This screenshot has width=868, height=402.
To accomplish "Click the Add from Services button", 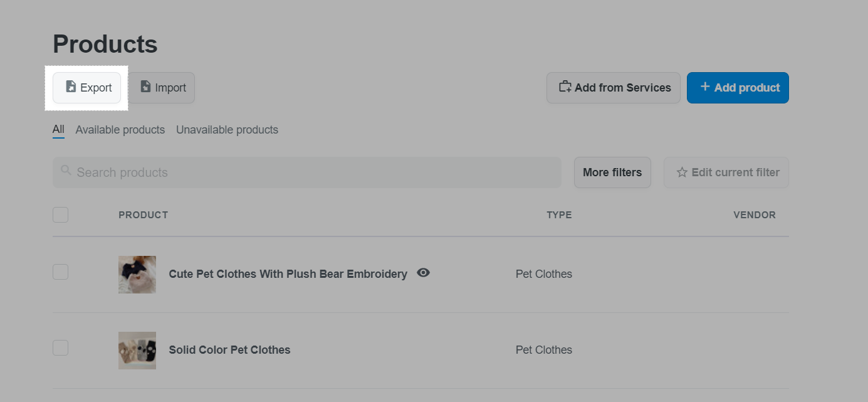I will pos(614,88).
